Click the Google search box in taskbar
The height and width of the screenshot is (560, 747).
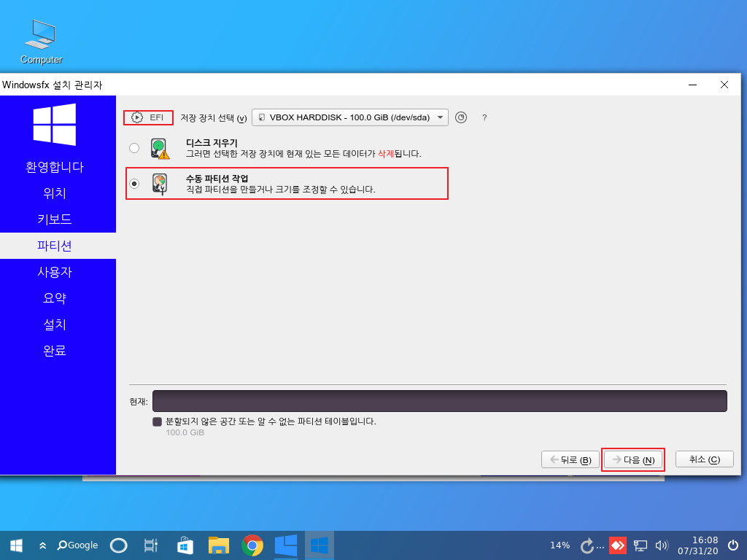pos(77,545)
